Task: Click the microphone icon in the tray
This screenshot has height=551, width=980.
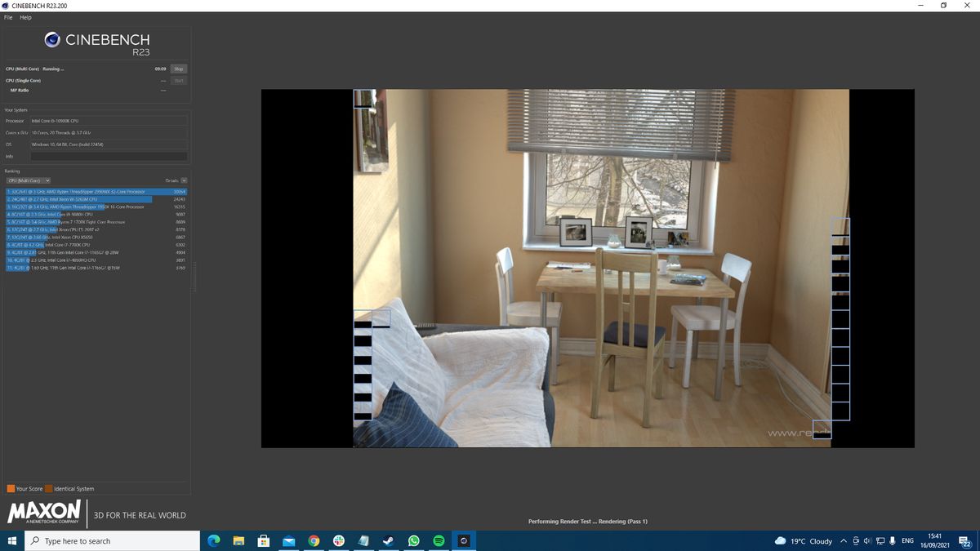Action: click(x=893, y=540)
